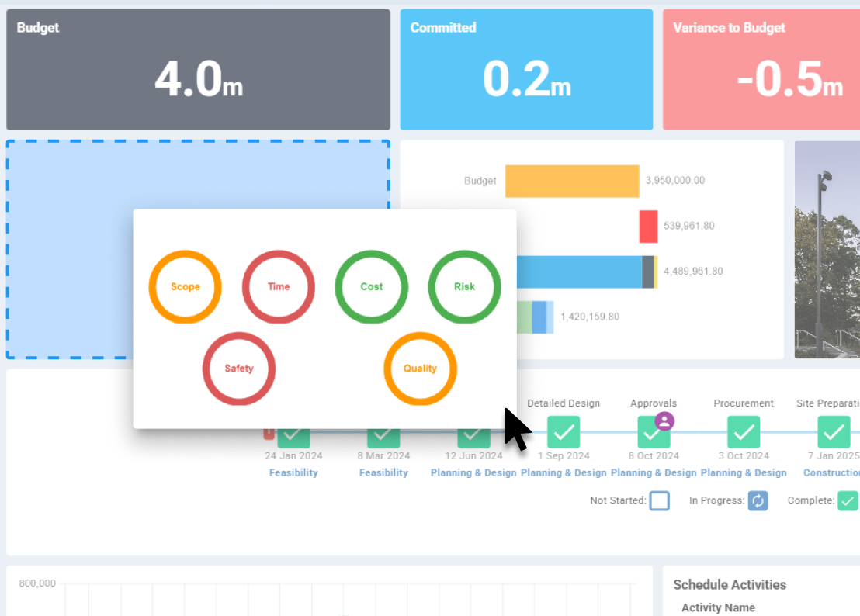Click the Scope health indicator circle

click(185, 286)
